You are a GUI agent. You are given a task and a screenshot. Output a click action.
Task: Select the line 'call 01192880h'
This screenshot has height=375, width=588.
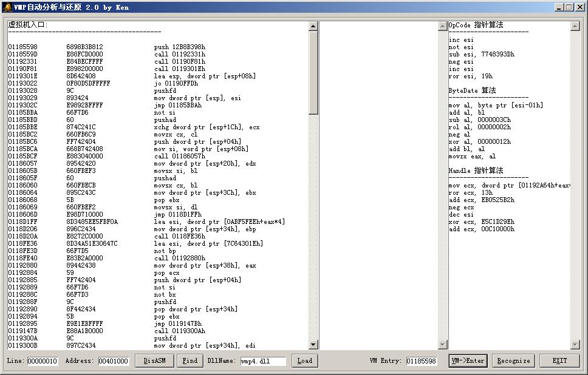click(180, 258)
